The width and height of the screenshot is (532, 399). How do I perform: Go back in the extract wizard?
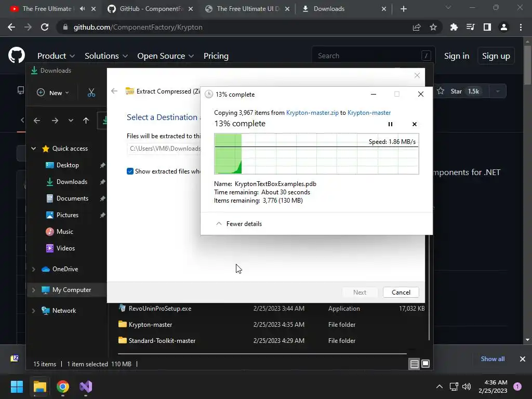(114, 91)
